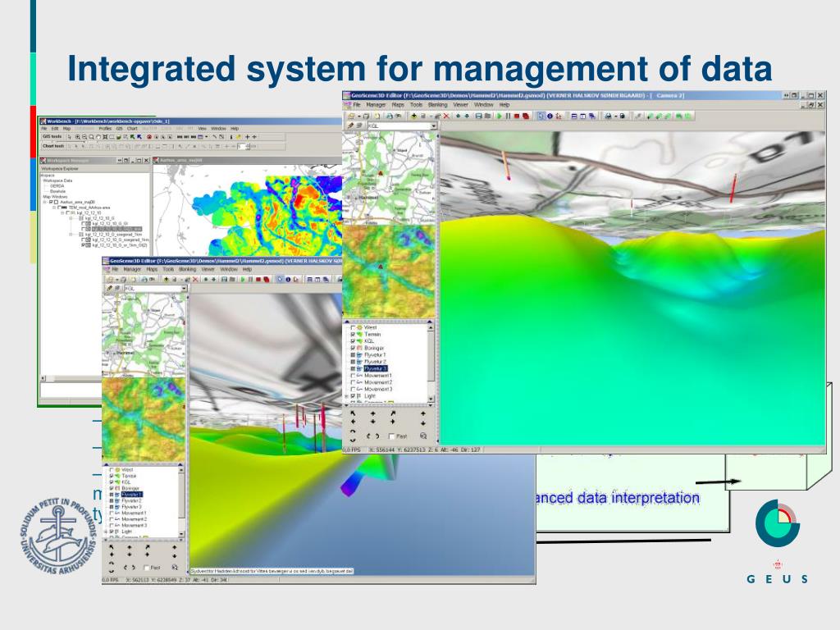Click the pointer tool in the Workbench GIS toolbar

click(70, 137)
